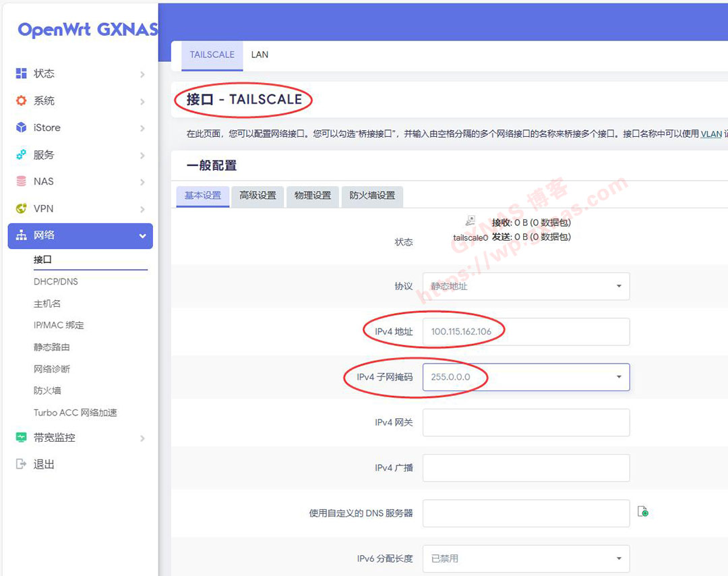Switch to the 防火墙设置 tab
The height and width of the screenshot is (576, 728).
pyautogui.click(x=372, y=196)
